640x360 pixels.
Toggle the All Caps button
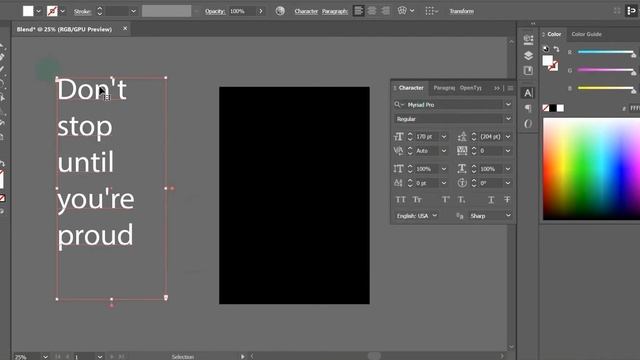coord(400,200)
